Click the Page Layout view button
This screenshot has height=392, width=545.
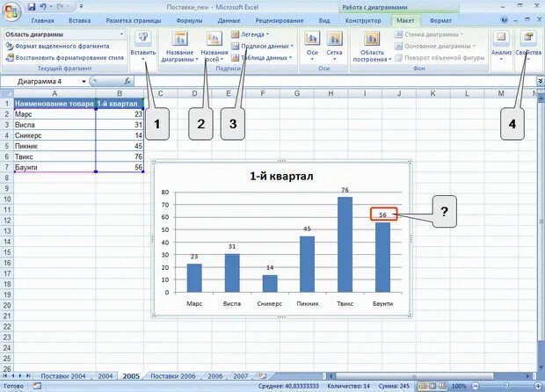[432, 386]
